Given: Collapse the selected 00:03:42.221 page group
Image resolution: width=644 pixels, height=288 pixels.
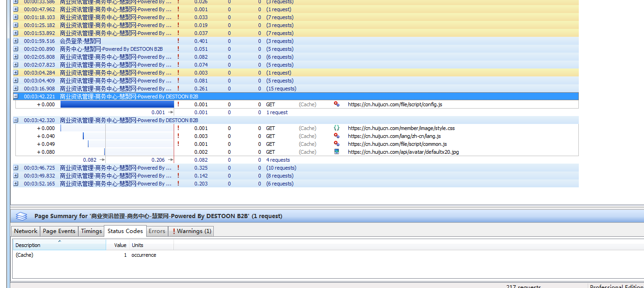Looking at the screenshot, I should [x=16, y=96].
